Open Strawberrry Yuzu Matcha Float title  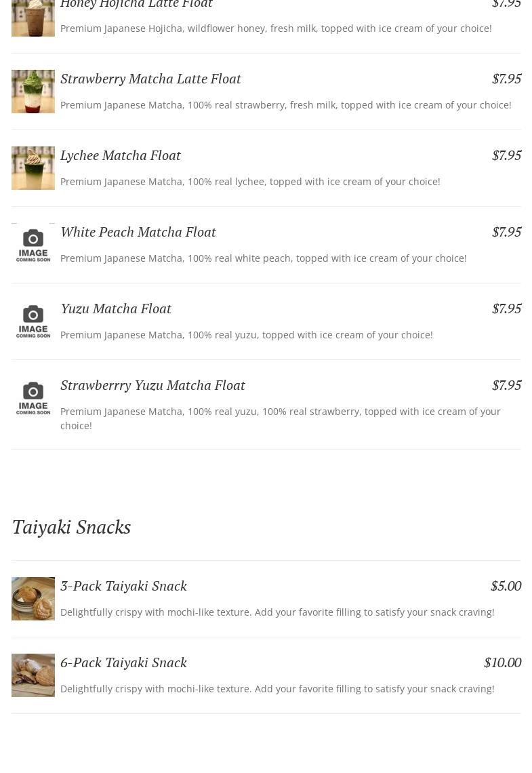[x=152, y=385]
